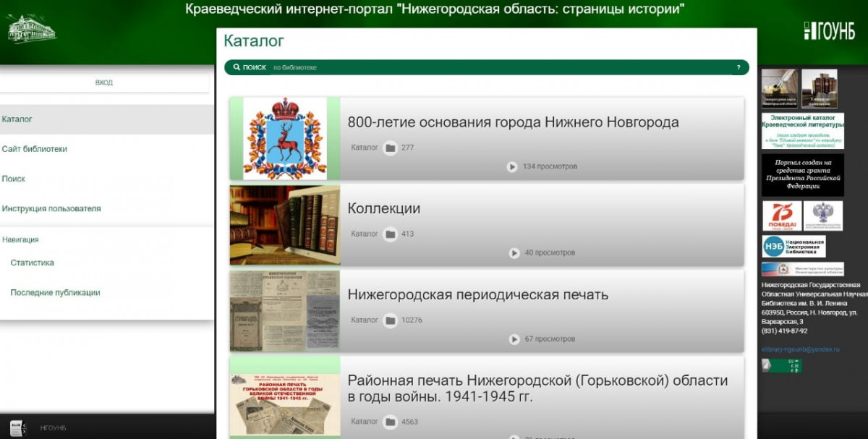This screenshot has width=868, height=439.
Task: Open Каталог in the left sidebar
Action: coord(17,119)
